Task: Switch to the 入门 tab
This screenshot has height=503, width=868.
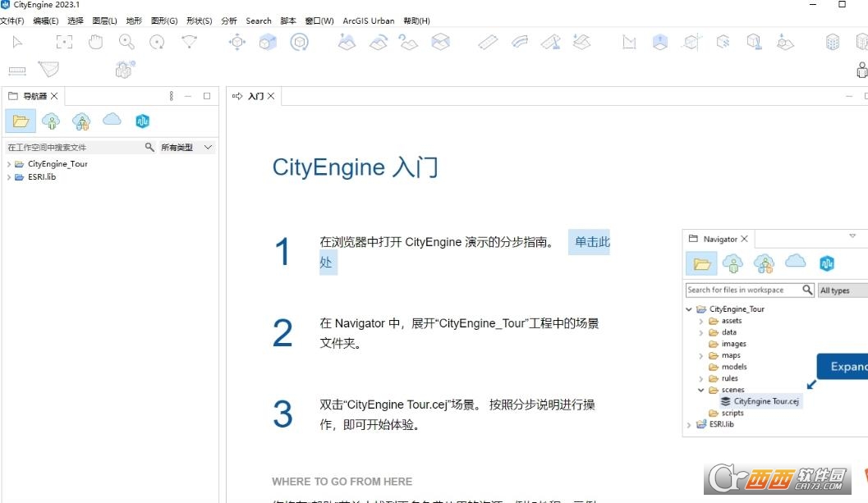Action: (255, 96)
